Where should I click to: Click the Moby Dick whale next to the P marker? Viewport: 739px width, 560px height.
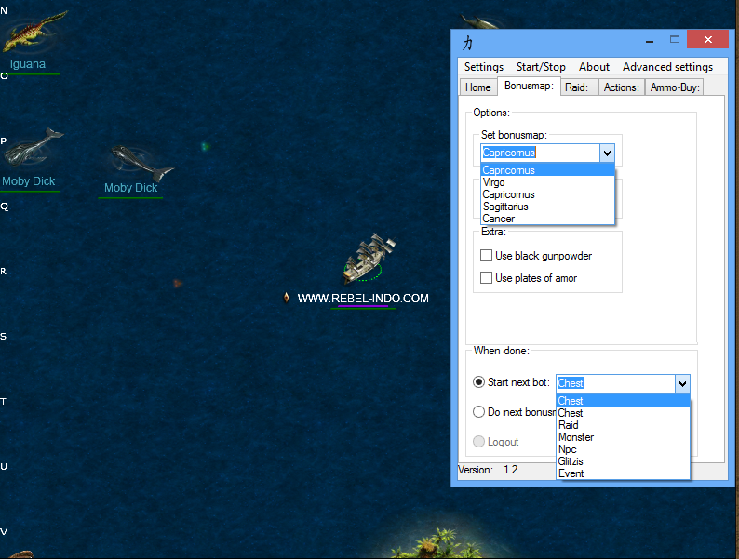point(33,147)
